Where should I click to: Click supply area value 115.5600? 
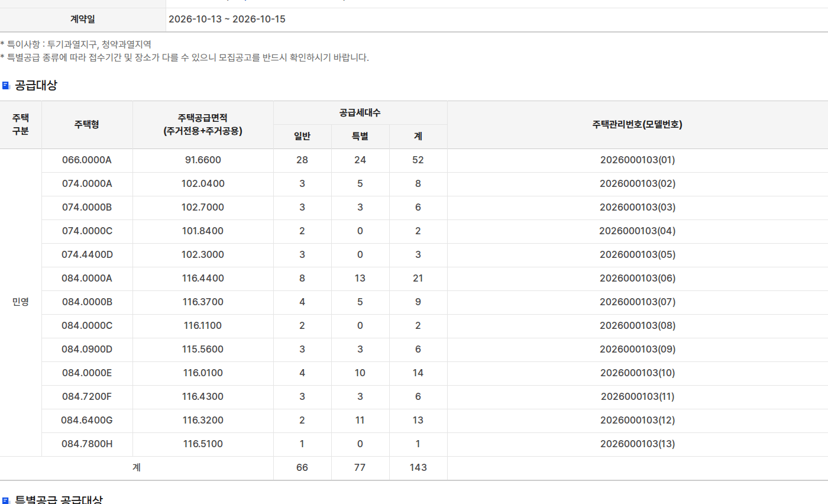point(203,350)
